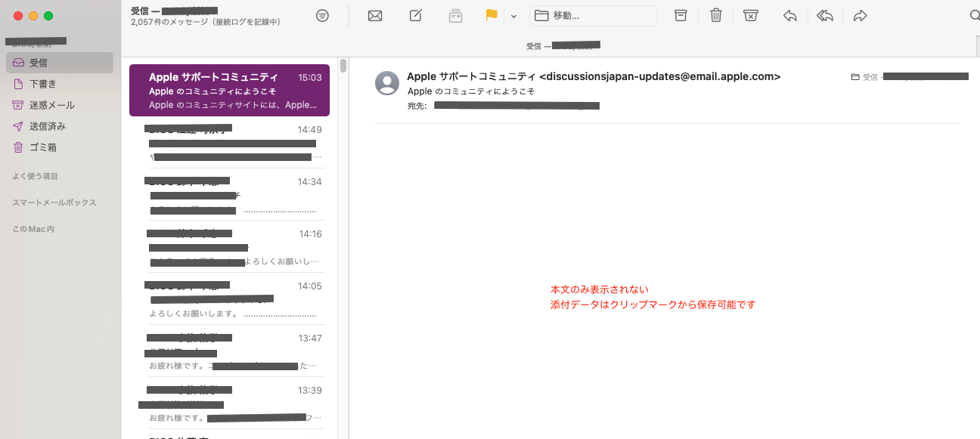Click the search magnifier icon
980x439 pixels.
(974, 16)
